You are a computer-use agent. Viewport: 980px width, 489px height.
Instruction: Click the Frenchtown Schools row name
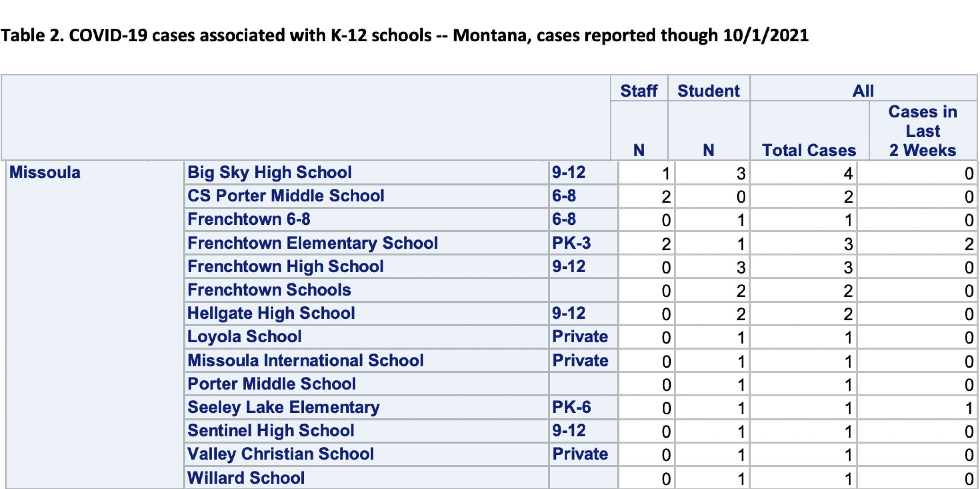(269, 290)
